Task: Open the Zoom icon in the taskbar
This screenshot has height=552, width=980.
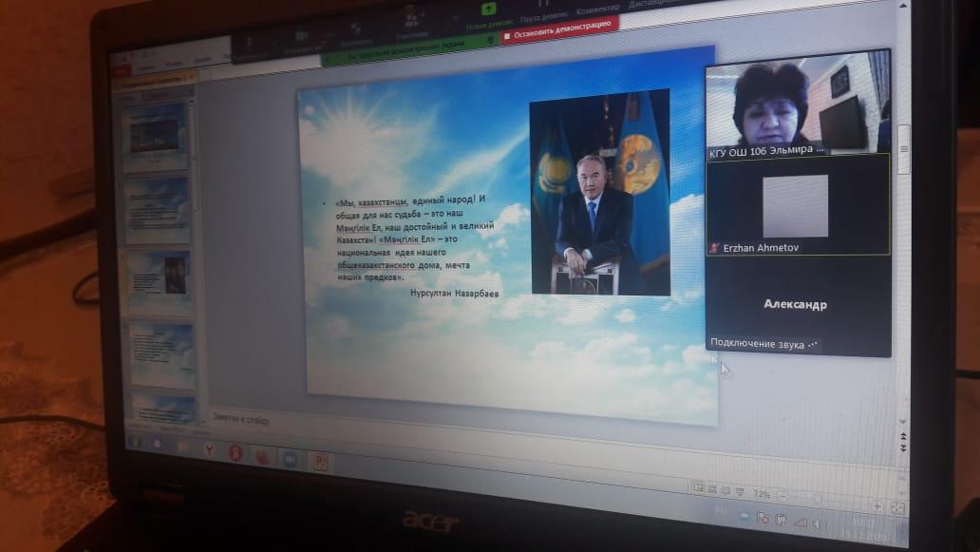Action: [x=290, y=460]
